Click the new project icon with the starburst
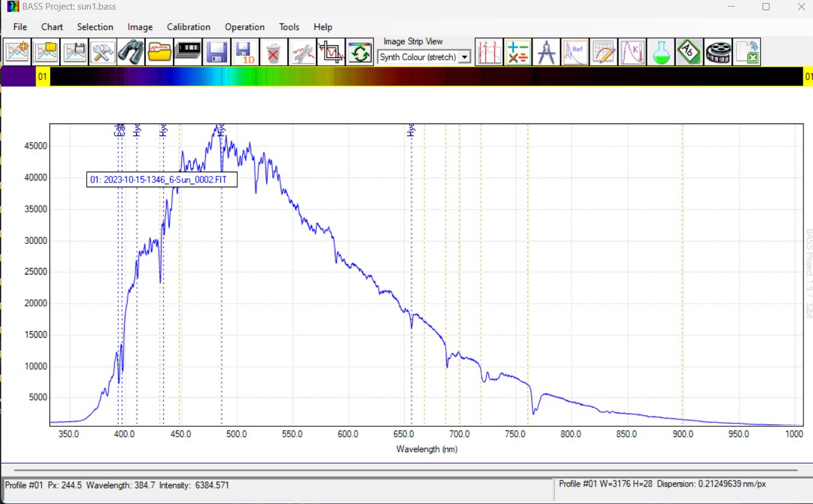The width and height of the screenshot is (813, 504). (18, 52)
